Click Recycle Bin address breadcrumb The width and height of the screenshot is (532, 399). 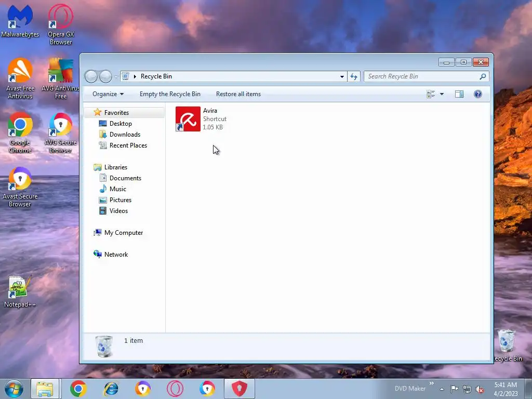coord(156,76)
